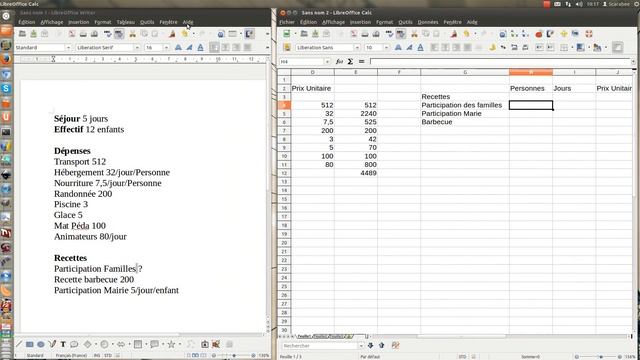The width and height of the screenshot is (640, 360).
Task: Click the Clone formatting paintbrush in Writer toolbar
Action: coord(173,34)
